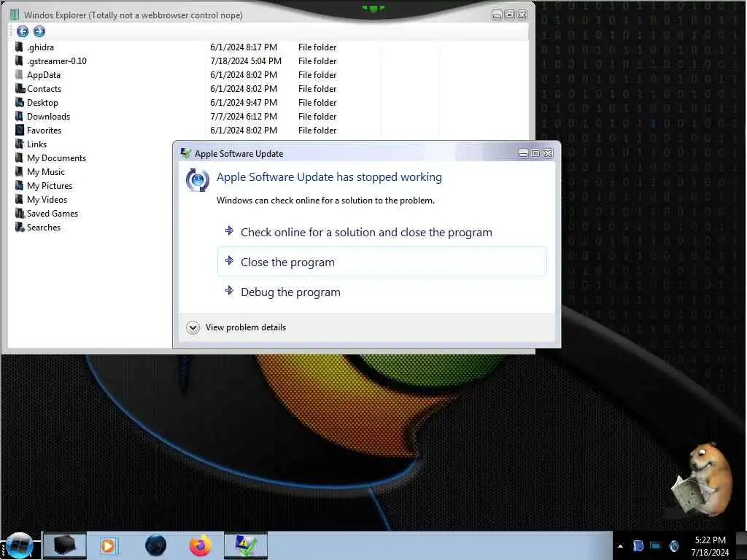This screenshot has height=560, width=747.
Task: Choose Close the program
Action: [382, 262]
